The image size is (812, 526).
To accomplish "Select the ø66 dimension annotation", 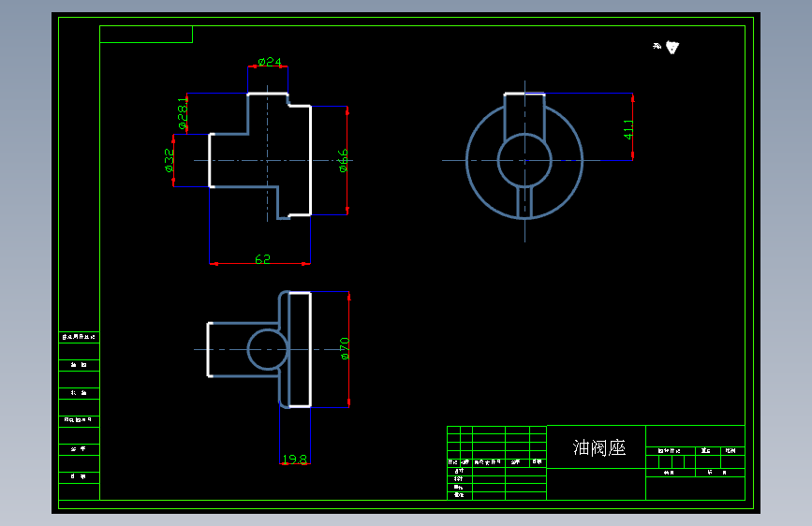I will point(343,160).
